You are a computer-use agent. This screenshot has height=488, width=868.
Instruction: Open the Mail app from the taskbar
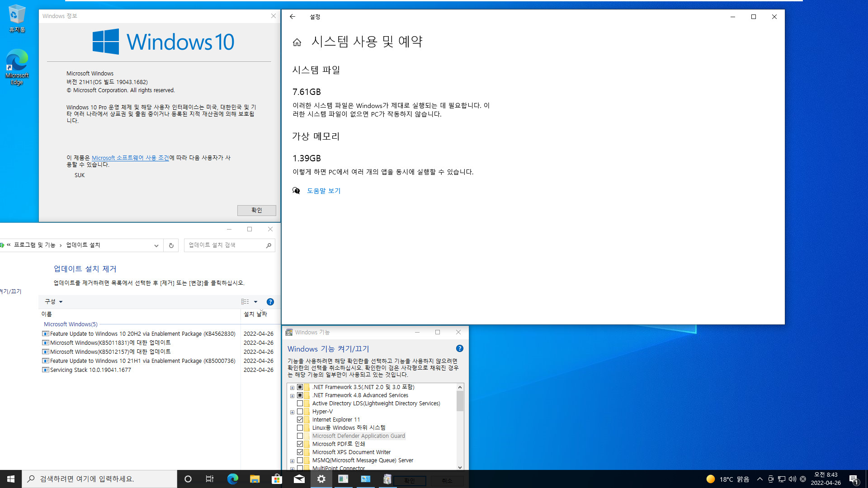click(x=299, y=479)
